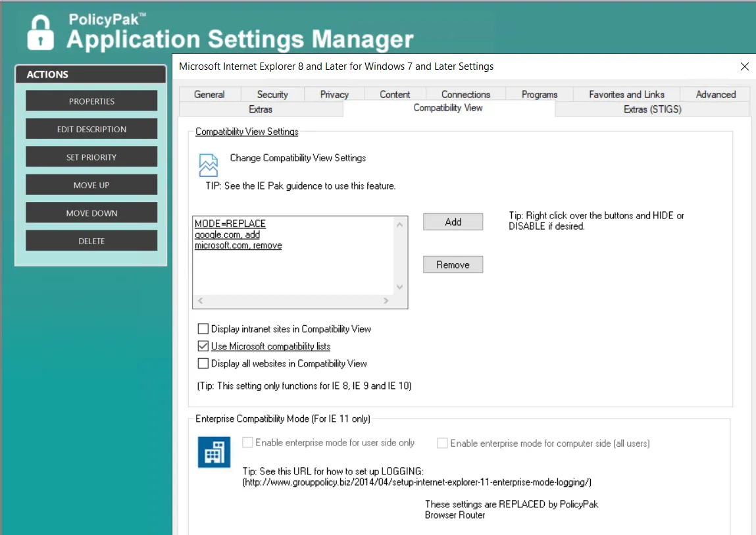This screenshot has height=535, width=756.
Task: Click the ACTIONS panel header
Action: tap(91, 74)
